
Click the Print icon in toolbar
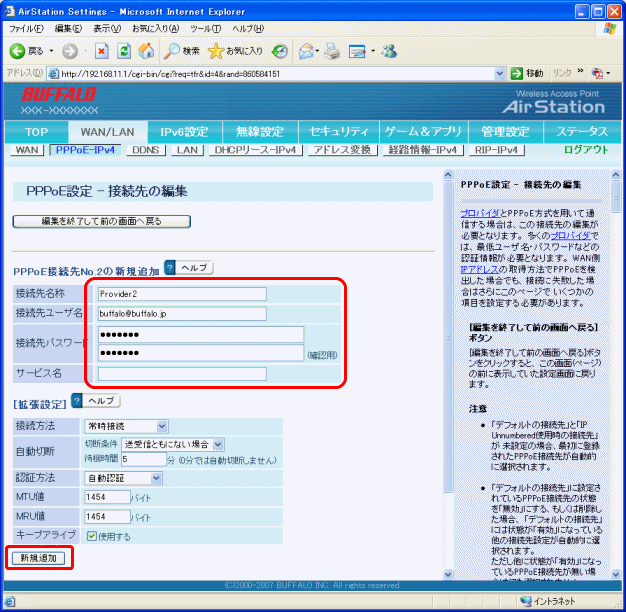coord(332,50)
